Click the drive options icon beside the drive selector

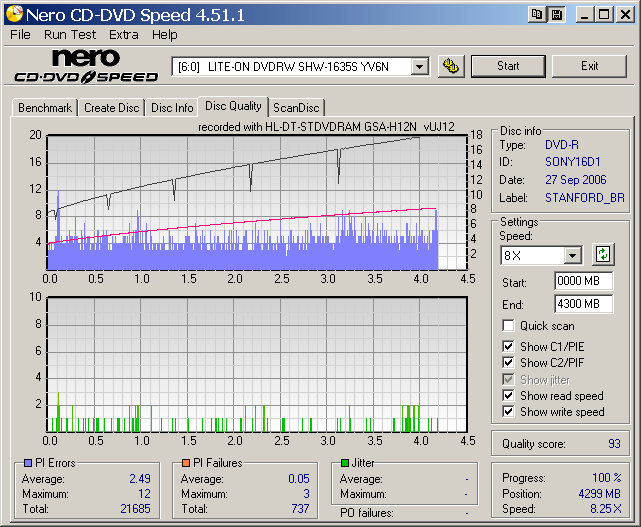point(451,66)
